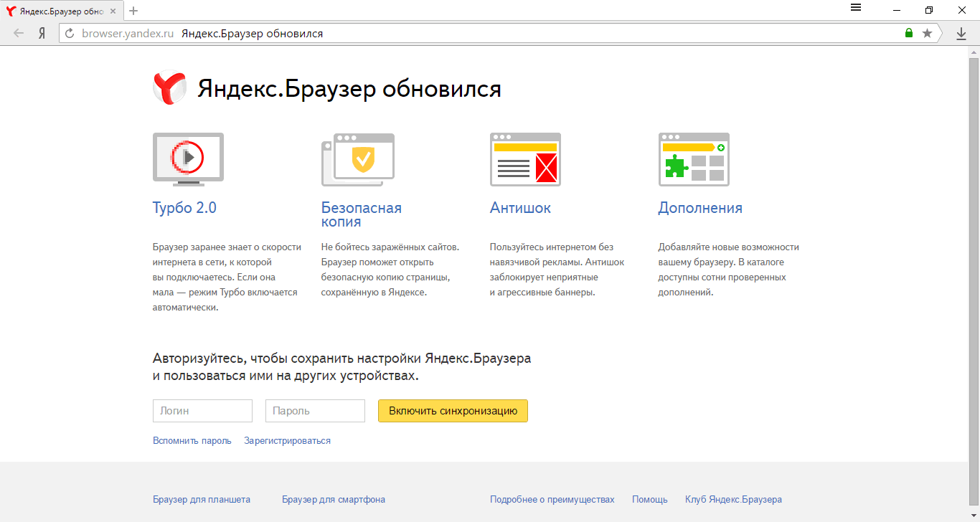Open downloads with the arrow icon
Viewport: 980px width, 522px height.
[961, 33]
